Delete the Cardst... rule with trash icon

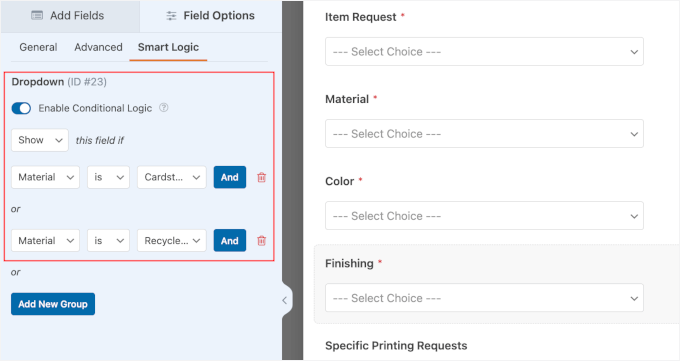[x=262, y=177]
